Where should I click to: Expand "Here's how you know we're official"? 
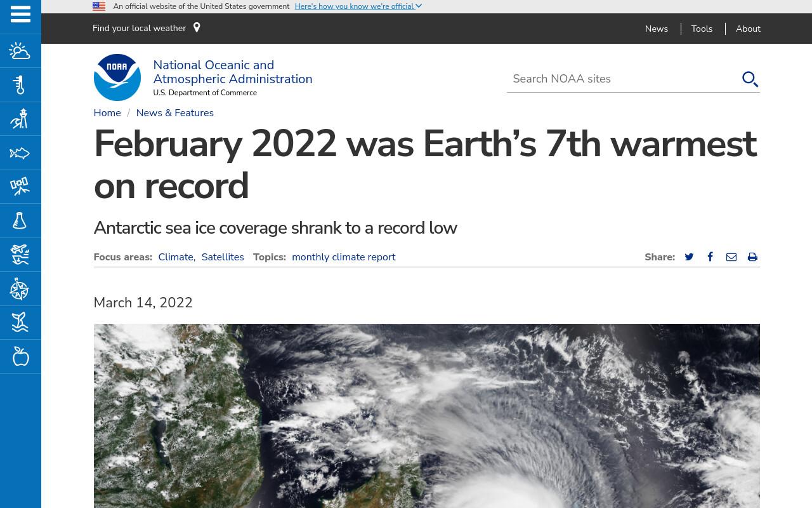[358, 6]
